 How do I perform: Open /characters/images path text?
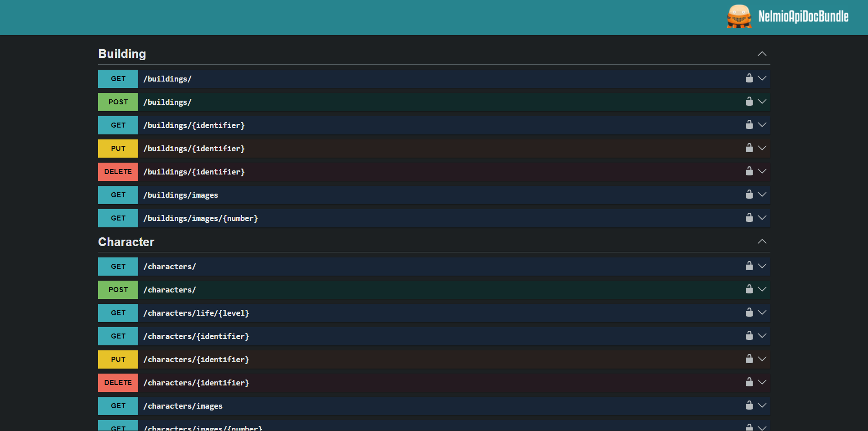pyautogui.click(x=183, y=406)
